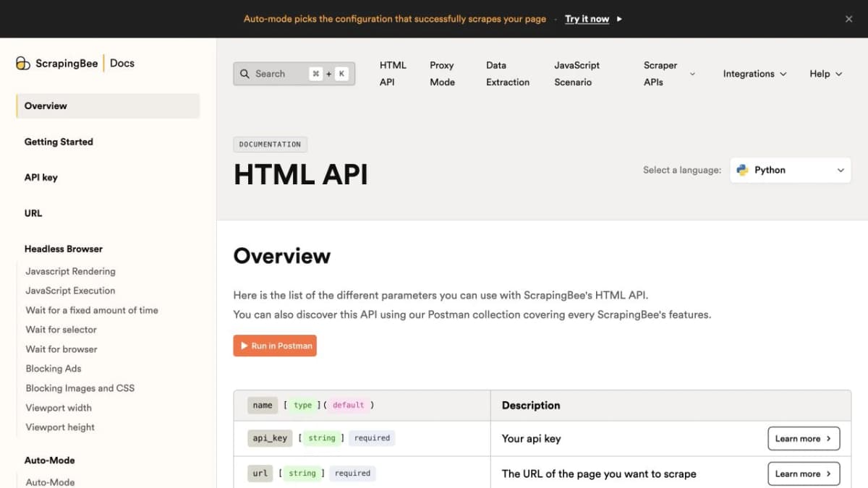Click the Docs label beside the logo
This screenshot has height=488, width=868.
pos(122,64)
